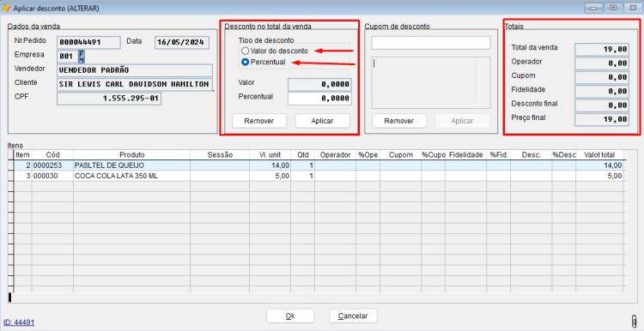Click the Valot total column header

tap(599, 155)
